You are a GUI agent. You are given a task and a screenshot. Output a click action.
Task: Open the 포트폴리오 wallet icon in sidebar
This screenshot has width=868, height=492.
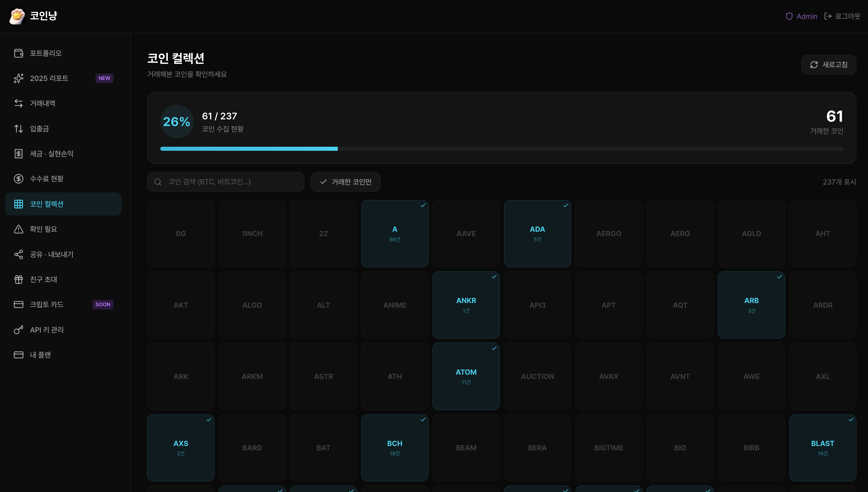(x=19, y=53)
